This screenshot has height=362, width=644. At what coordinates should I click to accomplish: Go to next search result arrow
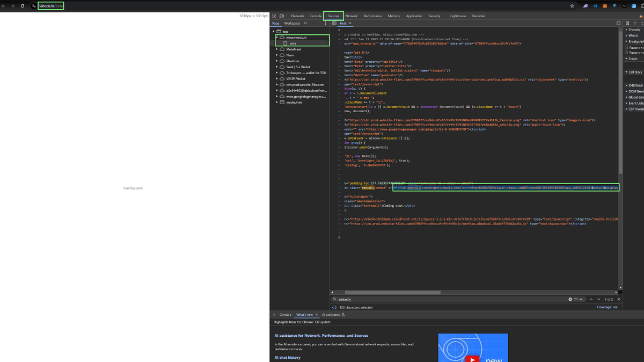598,299
